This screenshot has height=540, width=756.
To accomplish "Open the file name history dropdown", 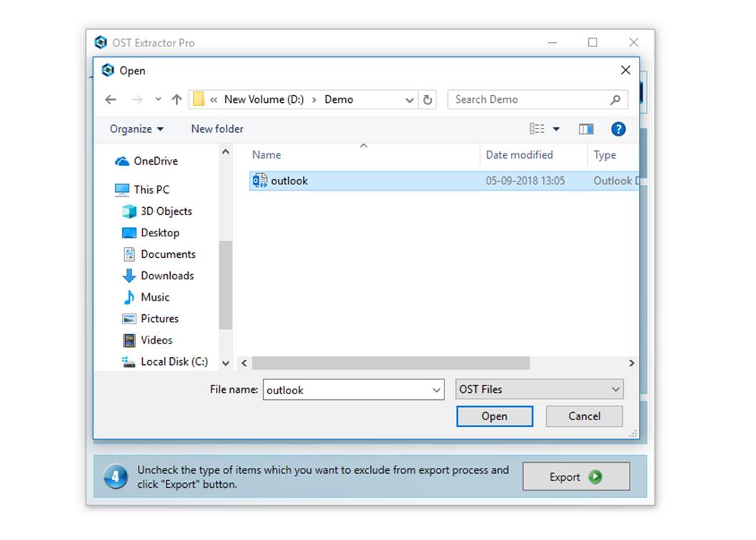I will [x=437, y=390].
